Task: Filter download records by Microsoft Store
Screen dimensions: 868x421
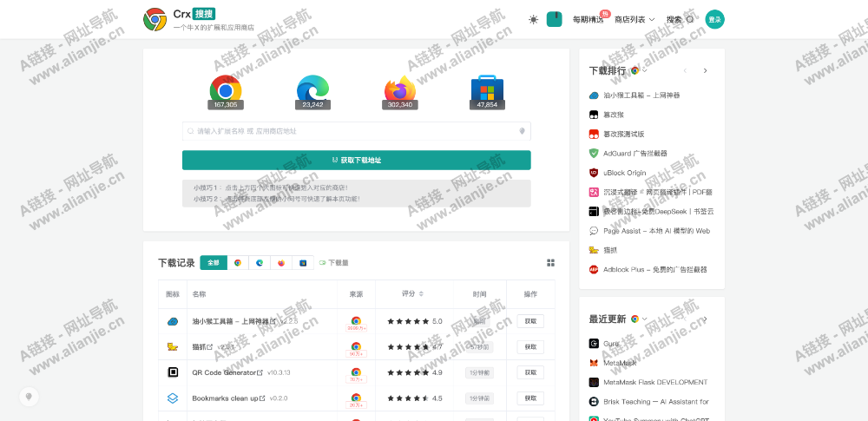Action: coord(303,262)
